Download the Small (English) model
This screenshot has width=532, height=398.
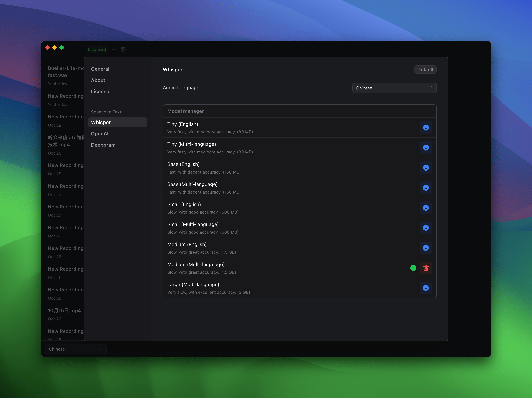426,208
